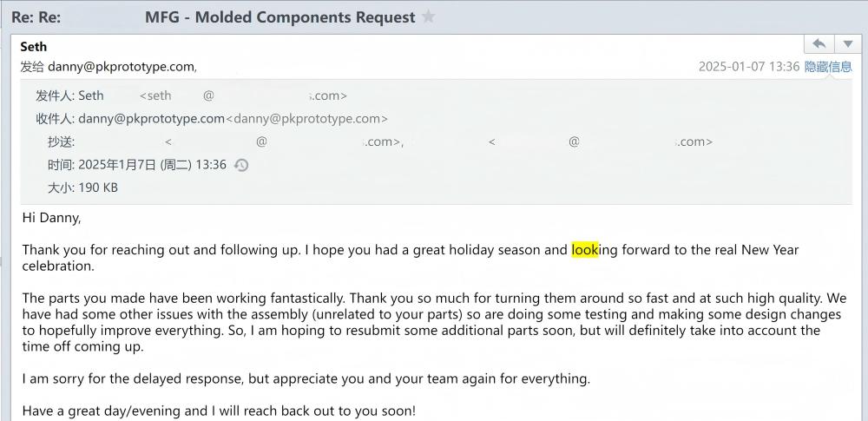
Task: Click danny@pkprototype.com in the 发给 line
Action: click(121, 67)
